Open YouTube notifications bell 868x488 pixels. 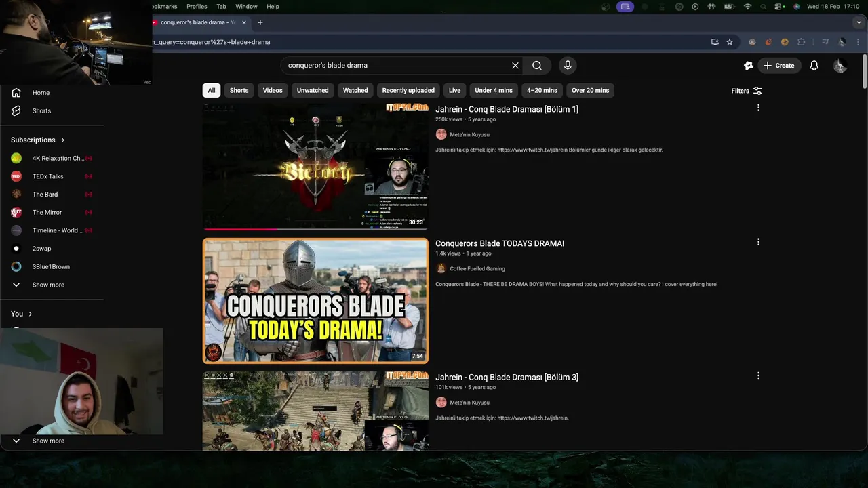pyautogui.click(x=814, y=66)
